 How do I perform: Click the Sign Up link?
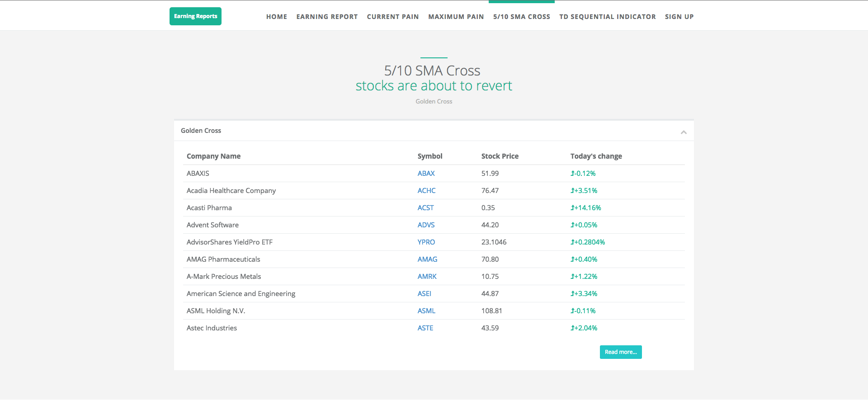(679, 17)
